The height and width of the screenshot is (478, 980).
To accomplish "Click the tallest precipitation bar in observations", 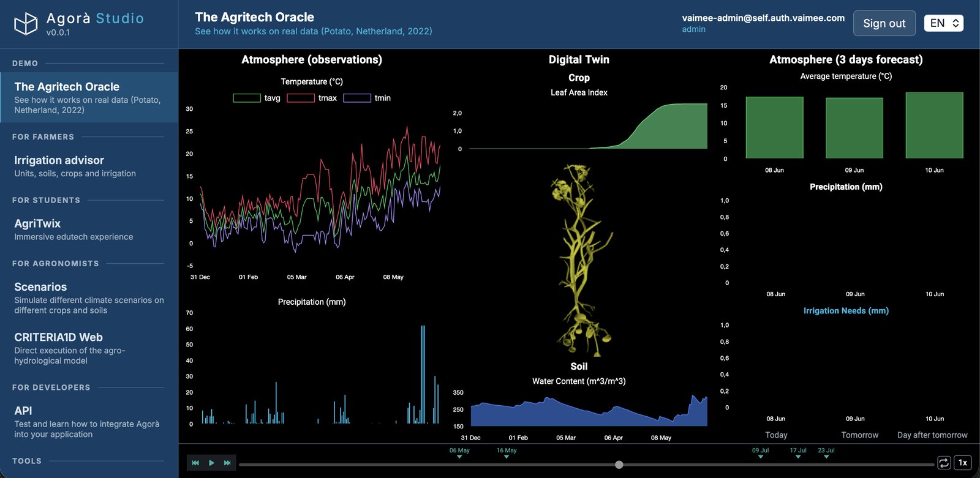I will pyautogui.click(x=423, y=375).
